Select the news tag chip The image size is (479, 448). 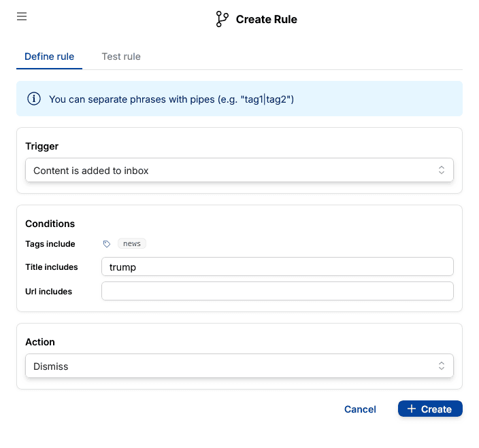point(132,243)
